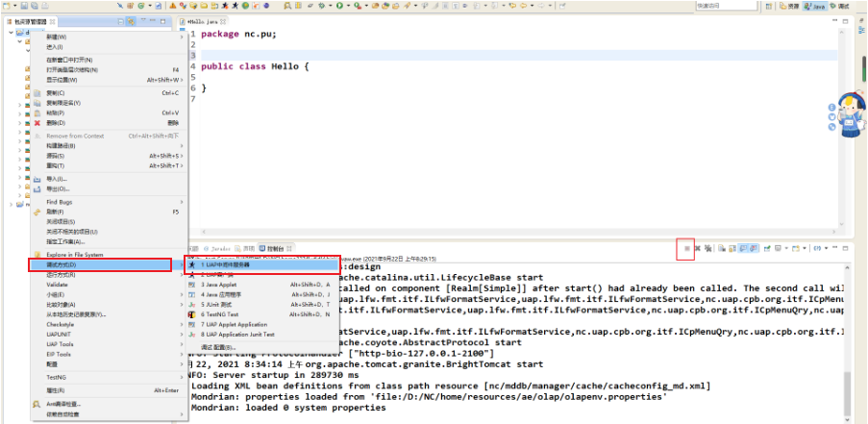This screenshot has width=868, height=424.
Task: Click the 快速访问 quick access field
Action: [727, 6]
